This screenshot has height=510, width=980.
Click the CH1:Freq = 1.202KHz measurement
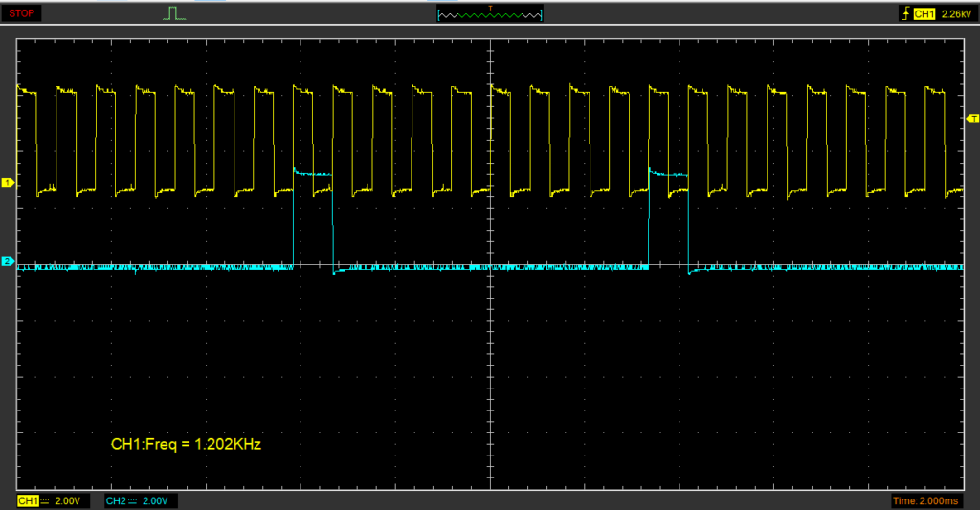tap(186, 445)
